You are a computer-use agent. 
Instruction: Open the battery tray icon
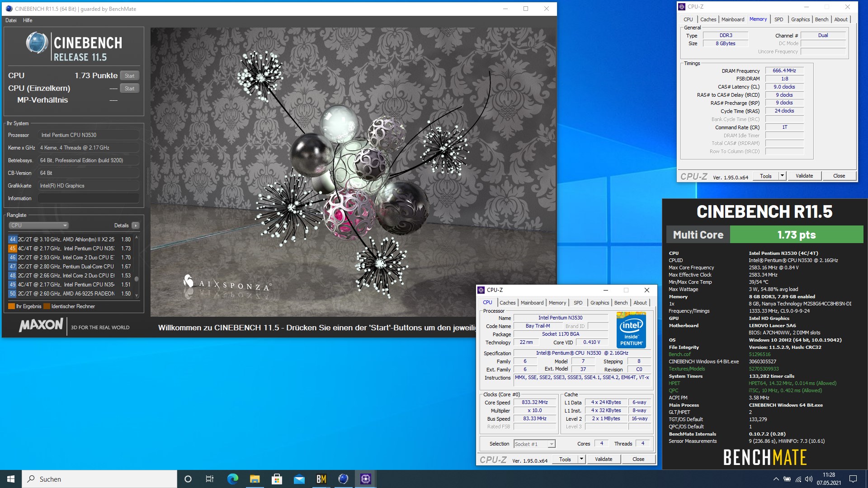787,479
